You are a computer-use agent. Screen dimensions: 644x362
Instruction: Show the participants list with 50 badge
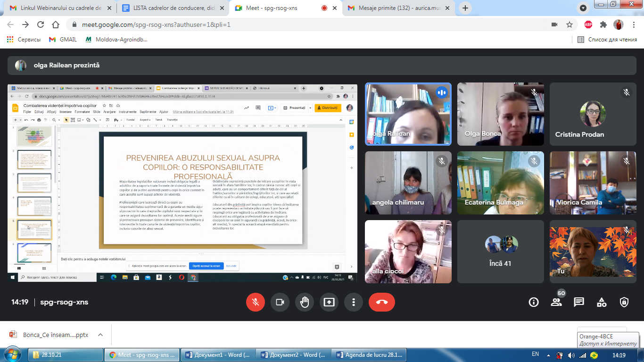click(556, 302)
